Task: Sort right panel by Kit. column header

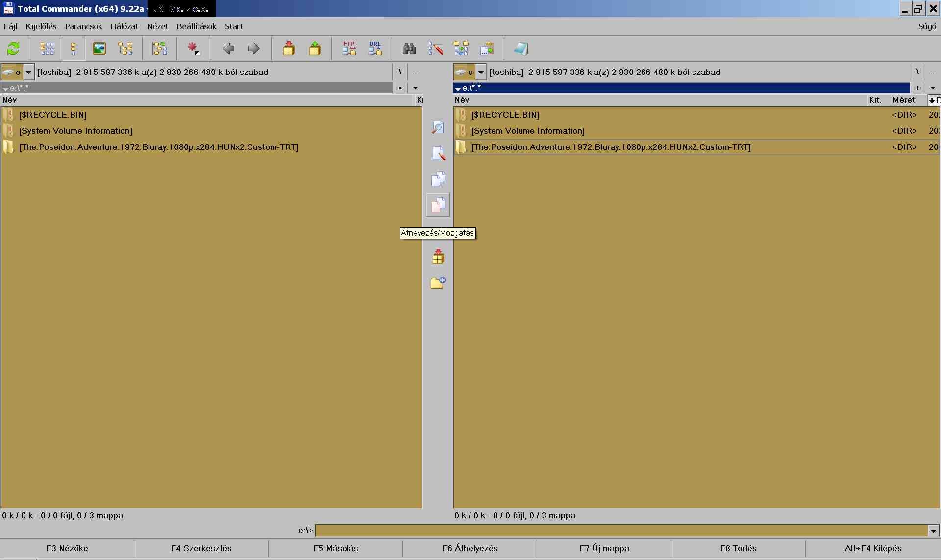Action: [878, 100]
